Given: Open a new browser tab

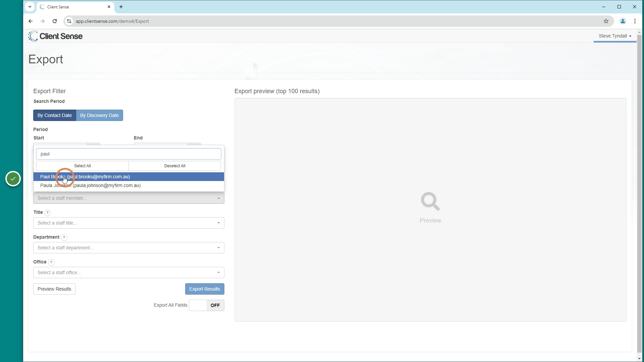Looking at the screenshot, I should point(121,7).
